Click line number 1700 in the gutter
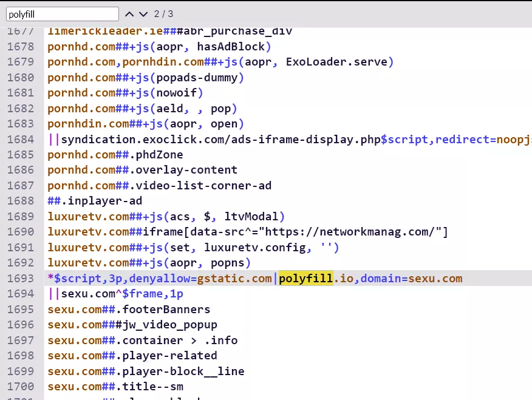This screenshot has width=532, height=400. click(x=22, y=387)
